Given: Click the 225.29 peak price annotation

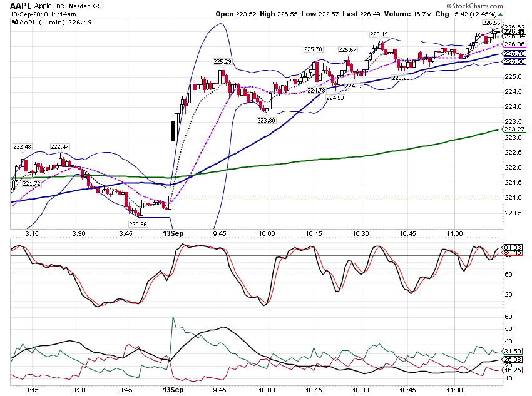Looking at the screenshot, I should pyautogui.click(x=222, y=62).
